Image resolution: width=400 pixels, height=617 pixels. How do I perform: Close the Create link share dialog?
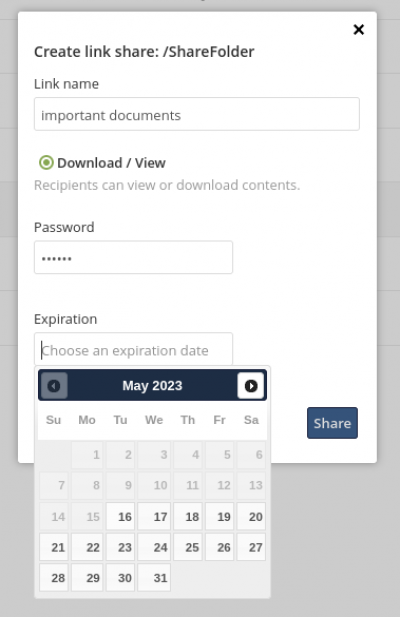[x=358, y=30]
